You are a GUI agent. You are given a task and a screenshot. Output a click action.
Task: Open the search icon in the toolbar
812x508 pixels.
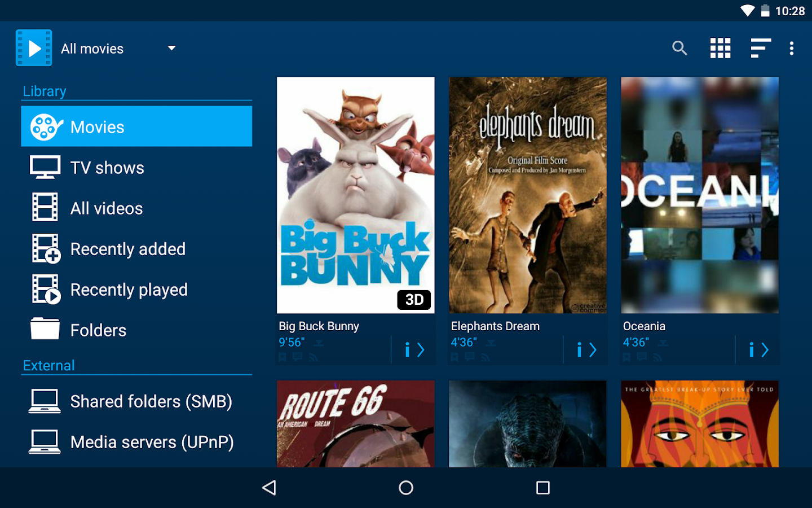pos(679,48)
